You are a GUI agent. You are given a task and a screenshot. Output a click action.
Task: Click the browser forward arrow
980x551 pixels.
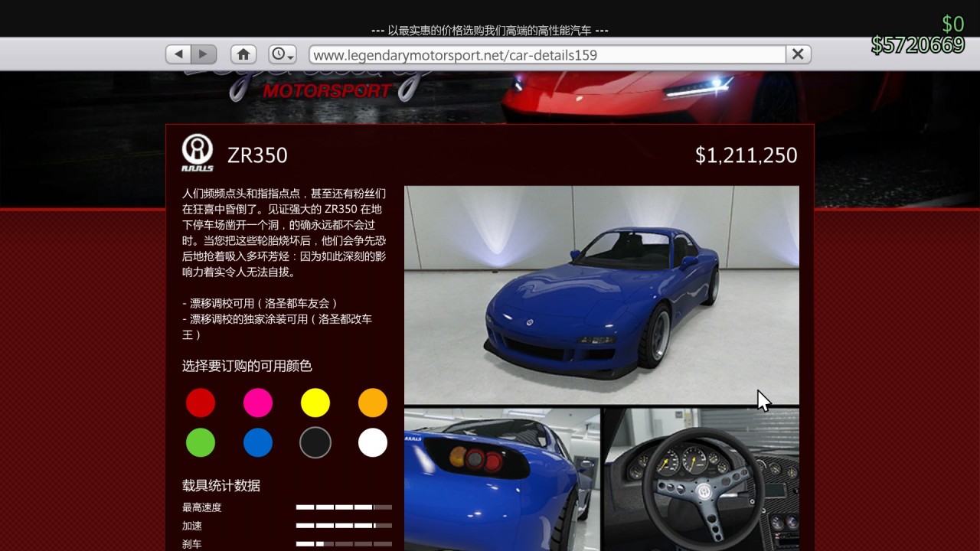pyautogui.click(x=204, y=54)
